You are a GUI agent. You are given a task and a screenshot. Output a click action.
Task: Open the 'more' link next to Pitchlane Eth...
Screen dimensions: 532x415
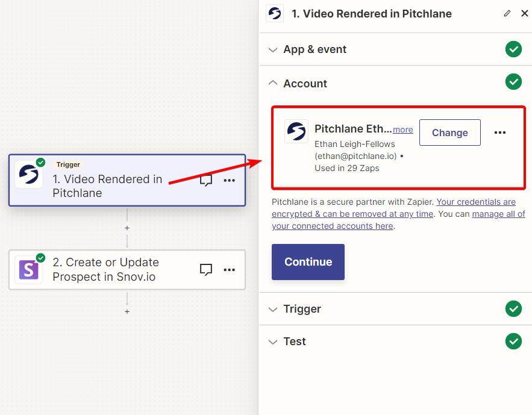(x=402, y=129)
